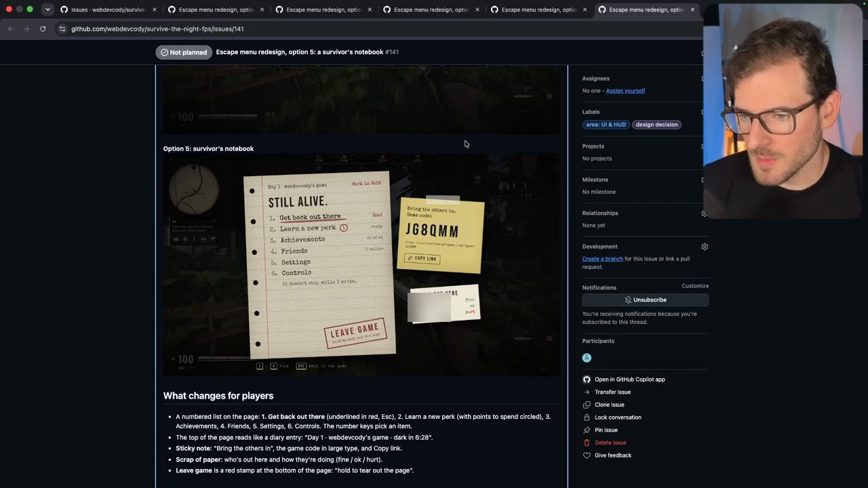Viewport: 868px width, 488px height.
Task: Open the Development settings gear
Action: click(705, 247)
